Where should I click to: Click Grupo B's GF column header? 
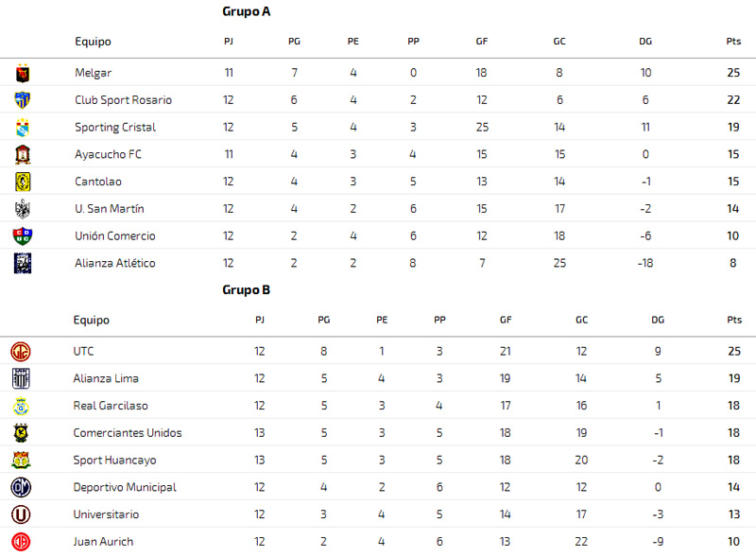pyautogui.click(x=506, y=320)
